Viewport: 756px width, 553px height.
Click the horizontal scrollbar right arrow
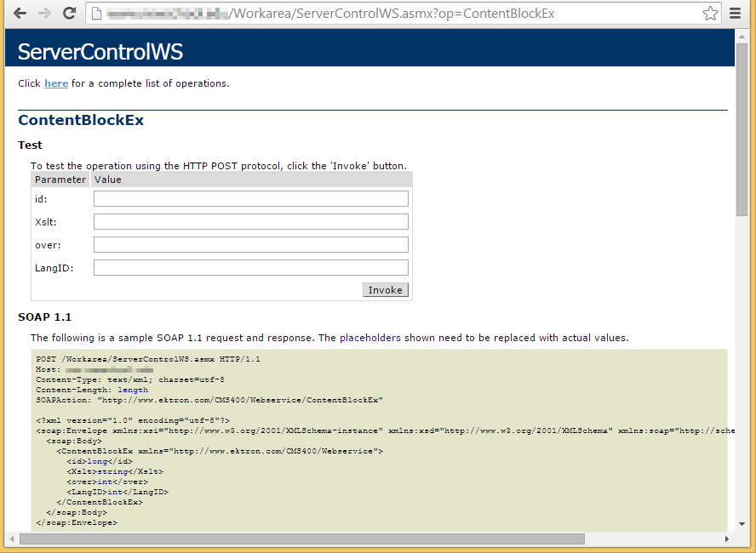[726, 539]
